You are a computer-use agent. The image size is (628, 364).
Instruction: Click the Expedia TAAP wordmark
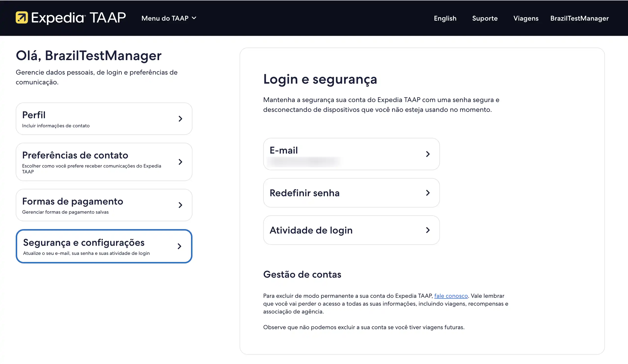click(x=79, y=18)
